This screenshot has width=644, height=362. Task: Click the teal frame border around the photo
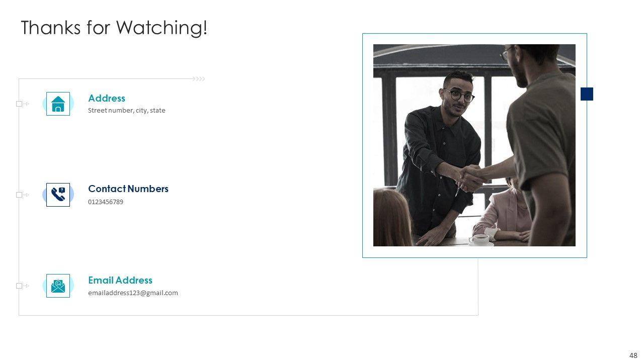click(474, 34)
